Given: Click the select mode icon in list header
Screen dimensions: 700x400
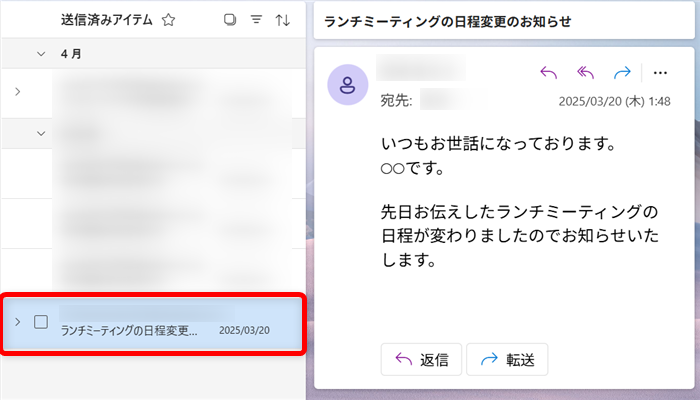Looking at the screenshot, I should click(230, 20).
